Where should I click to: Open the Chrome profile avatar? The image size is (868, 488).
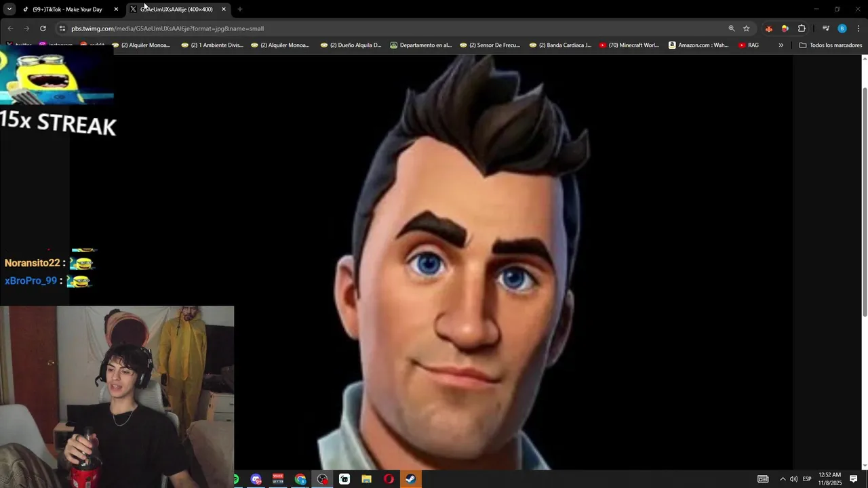coord(842,28)
